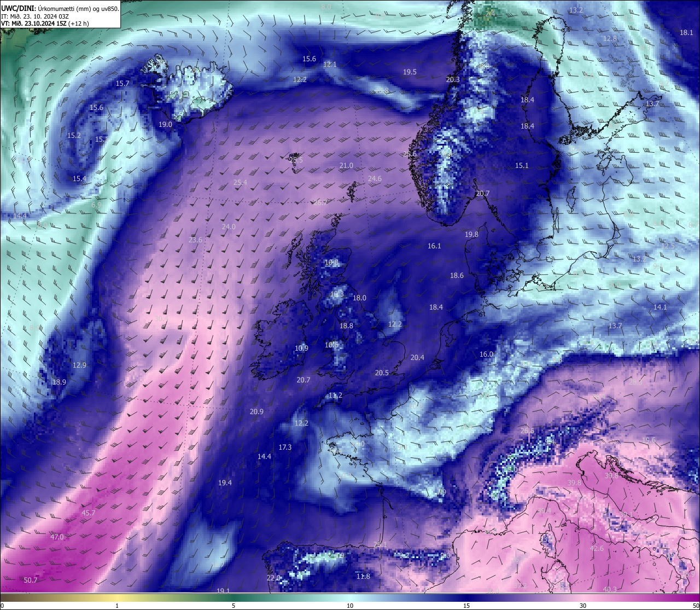This screenshot has width=700, height=610.
Task: Click the legend tick label '10'
Action: [350, 606]
